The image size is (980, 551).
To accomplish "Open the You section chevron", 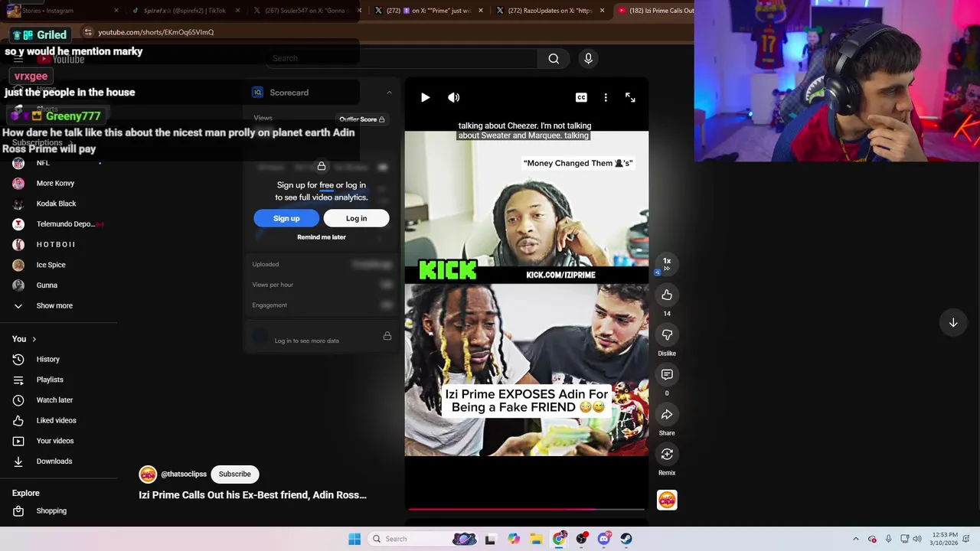I will (x=34, y=339).
